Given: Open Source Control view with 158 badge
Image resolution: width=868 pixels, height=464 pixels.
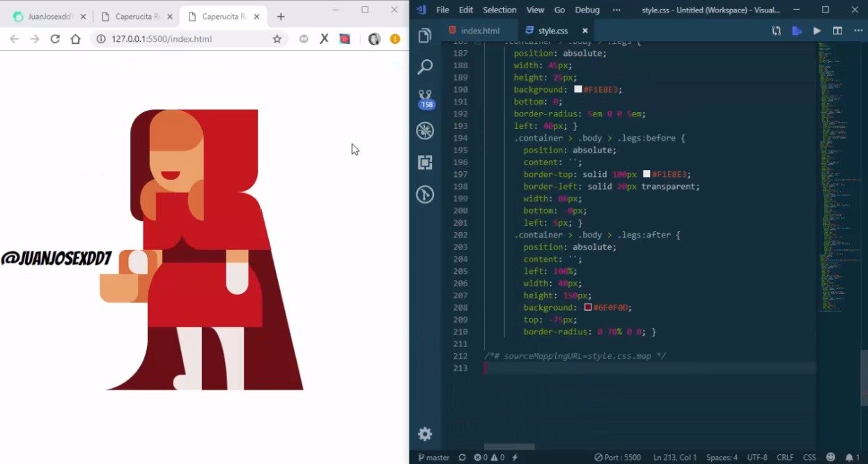Looking at the screenshot, I should coord(426,99).
